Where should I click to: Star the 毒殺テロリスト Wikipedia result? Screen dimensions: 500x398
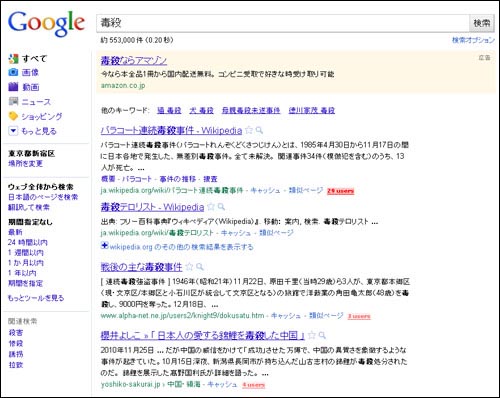(211, 207)
